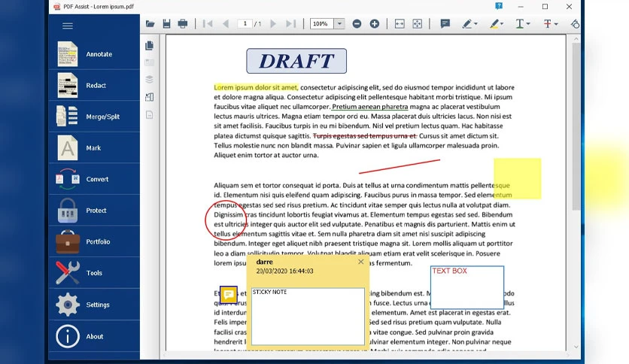Click inside the STICKY NOTE text area
The height and width of the screenshot is (364, 629).
(308, 316)
